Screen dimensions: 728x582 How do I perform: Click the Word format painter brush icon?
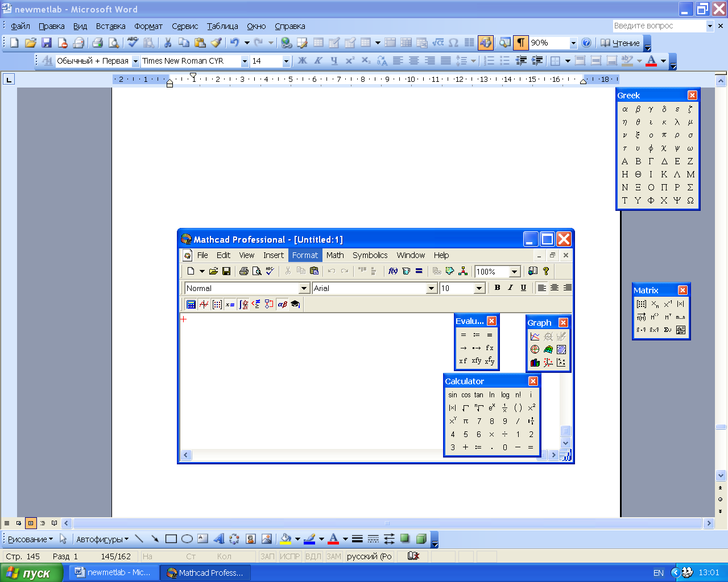click(x=216, y=43)
